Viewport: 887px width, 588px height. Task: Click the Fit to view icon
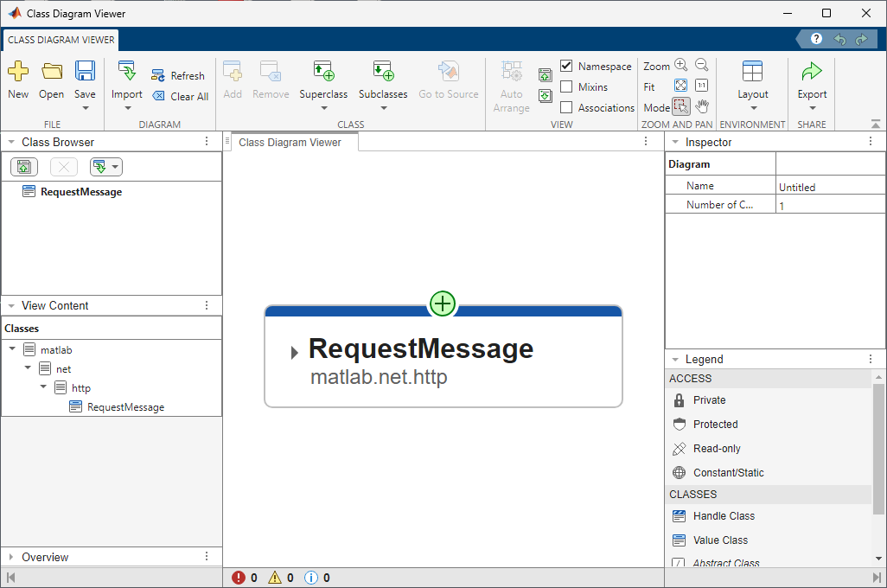coord(681,86)
